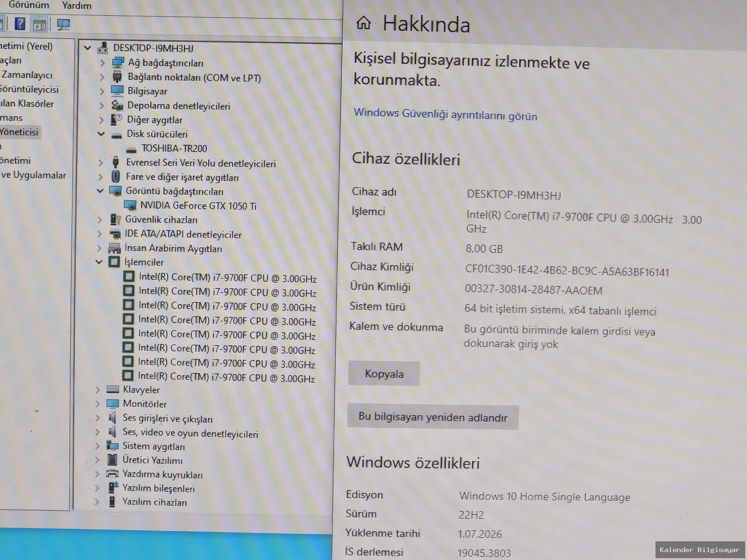Open the Yardım menu

click(x=77, y=6)
